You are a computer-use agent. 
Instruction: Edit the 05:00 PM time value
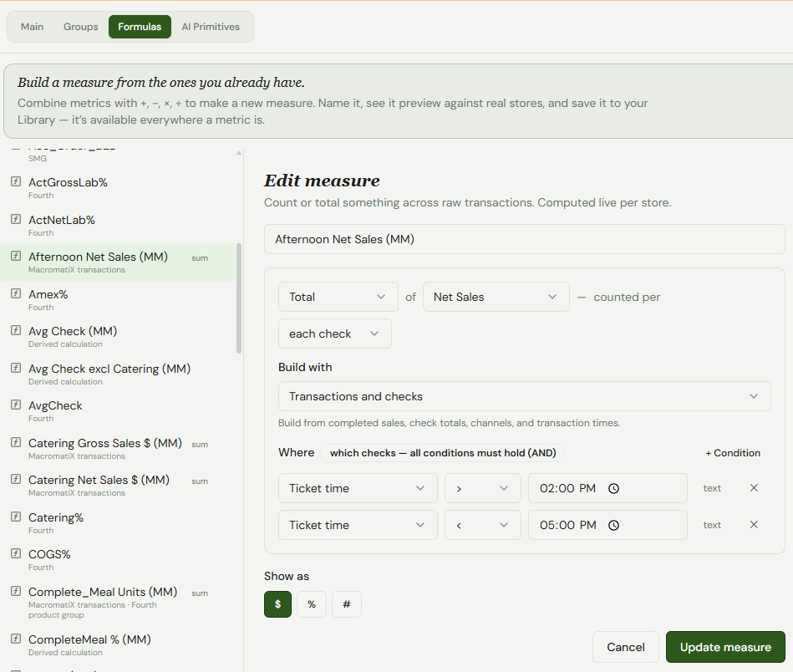point(567,525)
